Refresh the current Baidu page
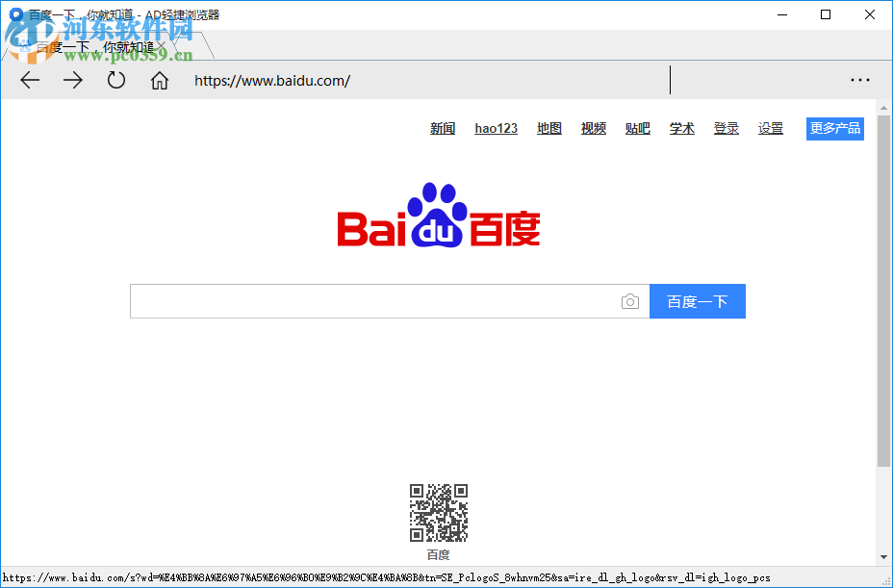 coord(116,80)
